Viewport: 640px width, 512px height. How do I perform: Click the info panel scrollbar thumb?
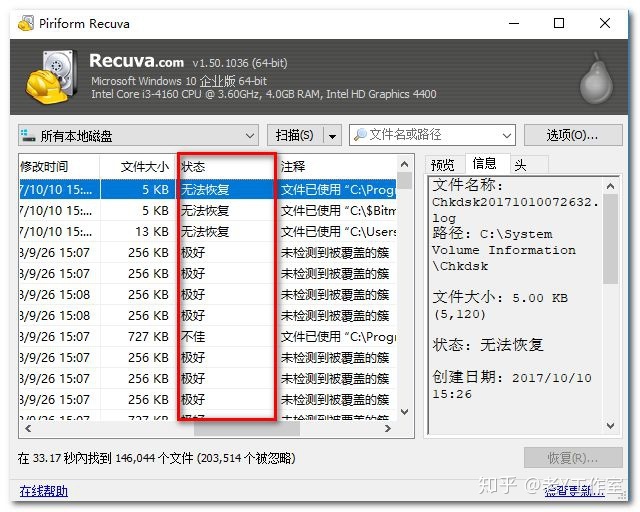click(x=611, y=239)
